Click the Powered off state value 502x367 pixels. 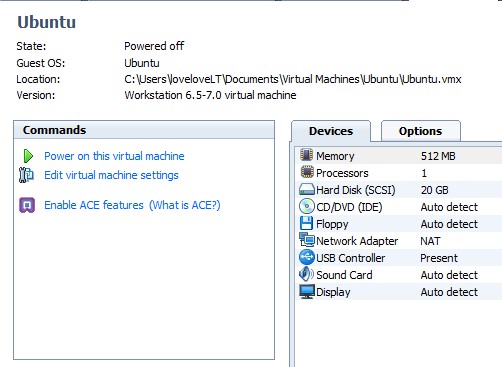tap(154, 46)
